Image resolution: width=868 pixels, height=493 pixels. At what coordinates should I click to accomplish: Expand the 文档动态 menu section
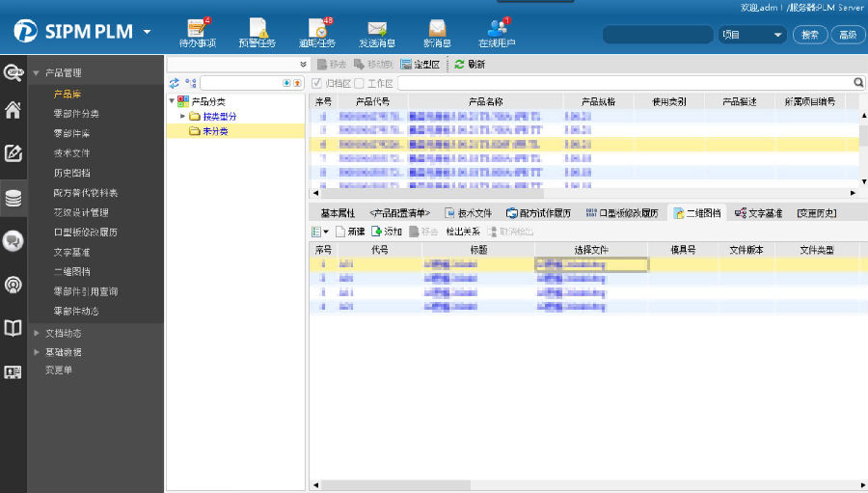pos(37,333)
